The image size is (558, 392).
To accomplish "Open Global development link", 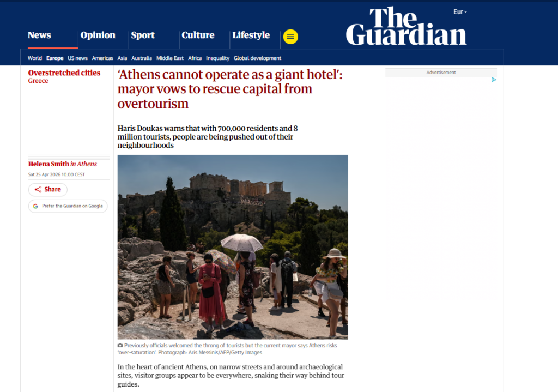I will pos(257,58).
